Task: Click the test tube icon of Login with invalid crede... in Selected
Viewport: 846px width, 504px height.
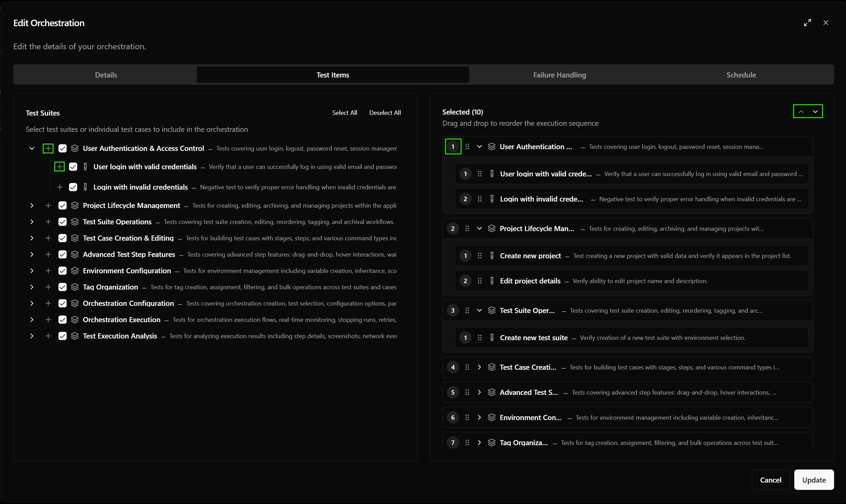Action: click(x=492, y=199)
